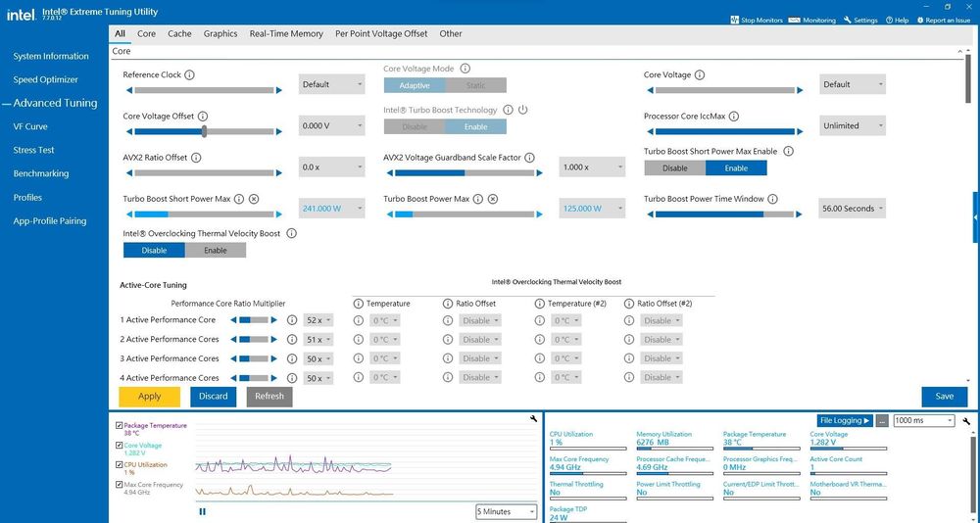
Task: Click info icon beside Core Voltage
Action: point(700,75)
